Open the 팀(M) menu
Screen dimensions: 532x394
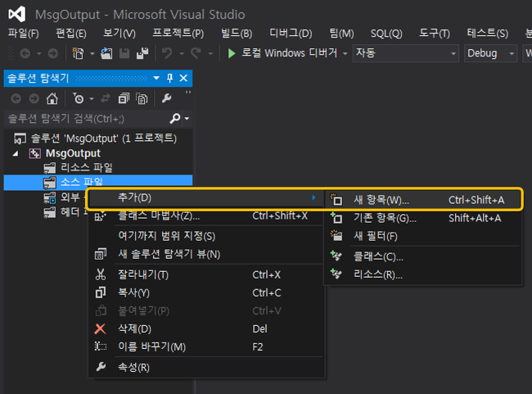341,34
